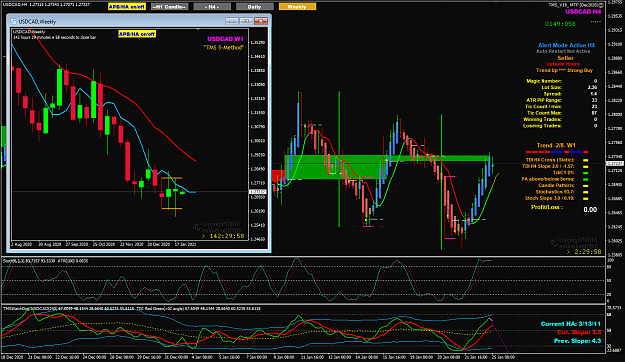The image size is (625, 362).
Task: Click the Trend W1 heading
Action: pos(556,146)
